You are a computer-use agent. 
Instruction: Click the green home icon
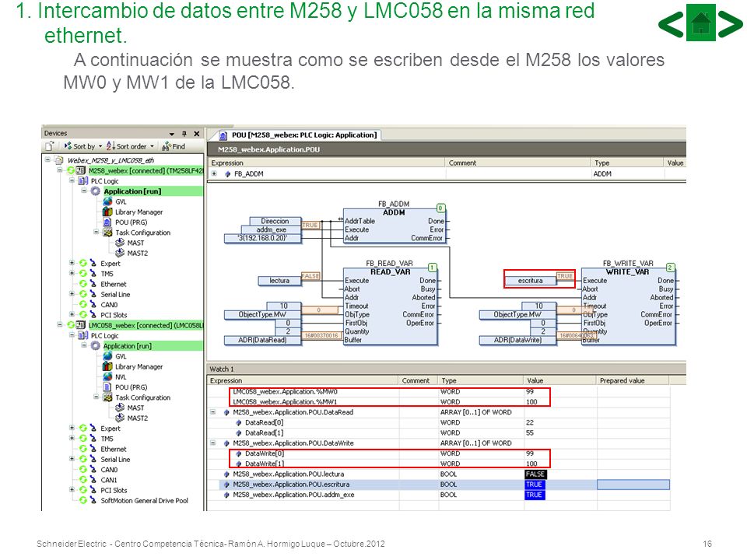pos(701,23)
